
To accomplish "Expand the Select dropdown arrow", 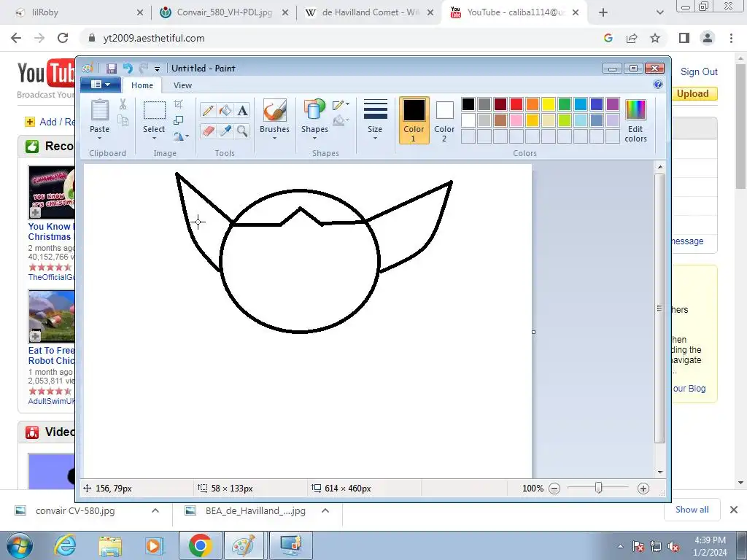I will coord(155,138).
